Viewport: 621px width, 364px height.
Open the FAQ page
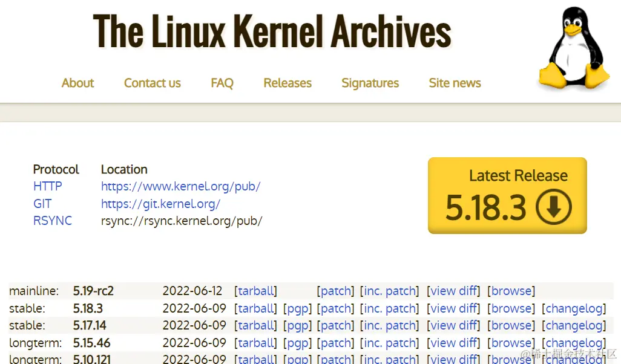(222, 83)
